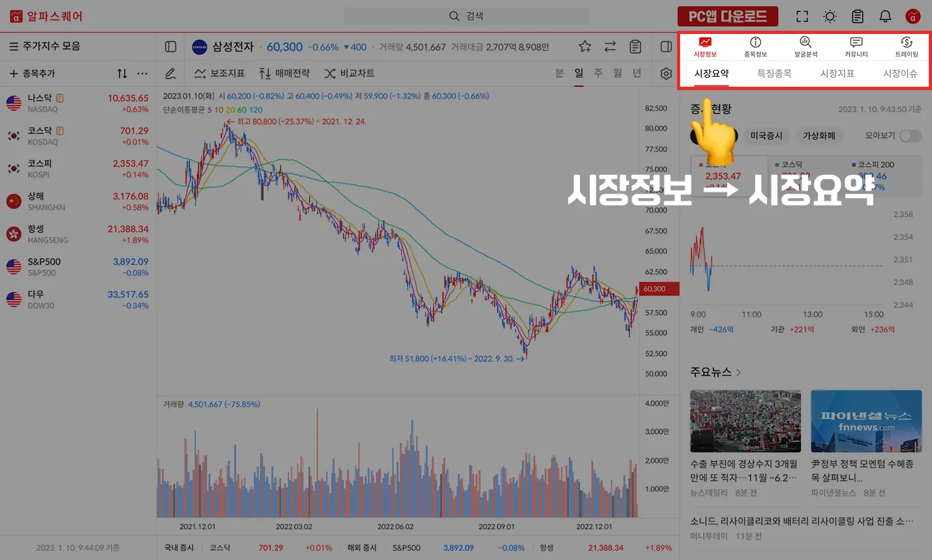
Task: Click the 종목추가 plus button
Action: [32, 74]
